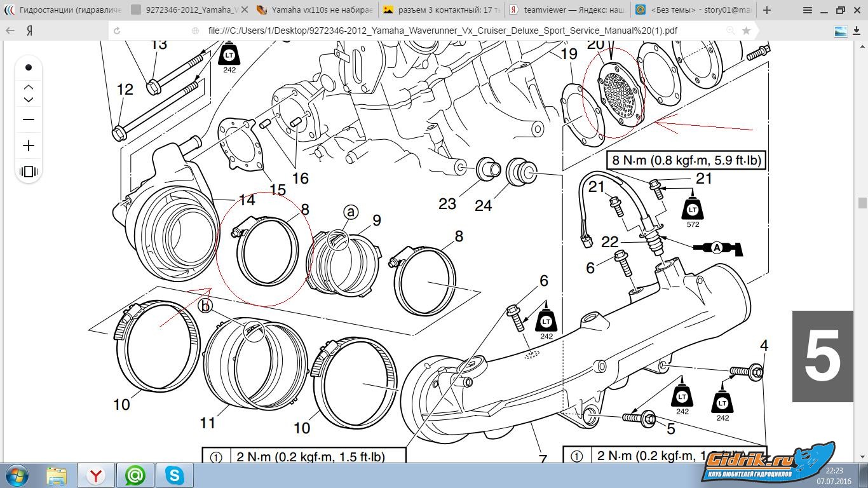Open Skype from the taskbar
The image size is (868, 488).
pyautogui.click(x=174, y=475)
